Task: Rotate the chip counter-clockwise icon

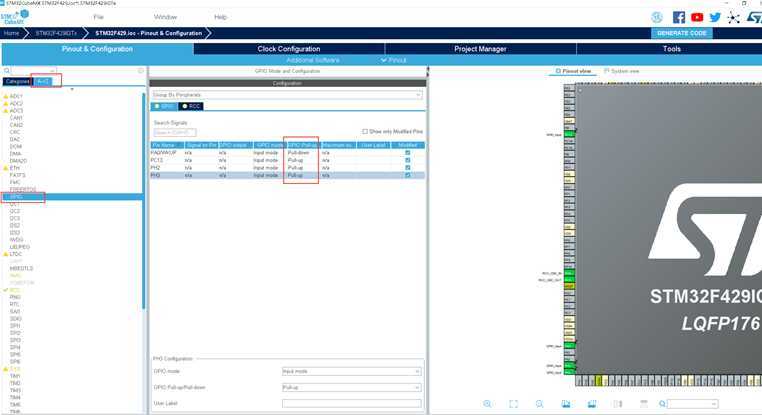Action: (592, 404)
